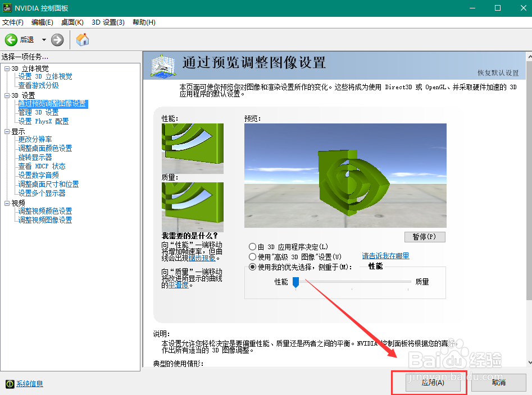Collapse the 3D 立体视觉 tree node
The image size is (532, 395).
(x=7, y=68)
